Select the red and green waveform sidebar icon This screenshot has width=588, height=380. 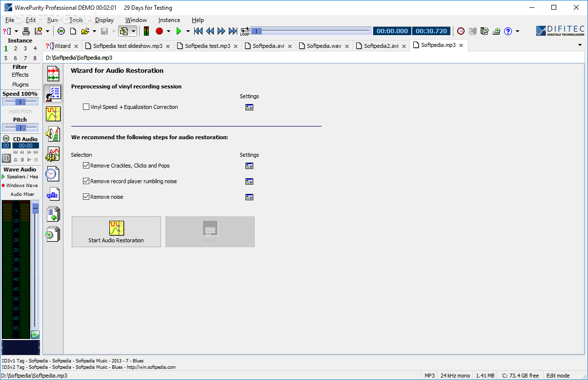click(53, 74)
